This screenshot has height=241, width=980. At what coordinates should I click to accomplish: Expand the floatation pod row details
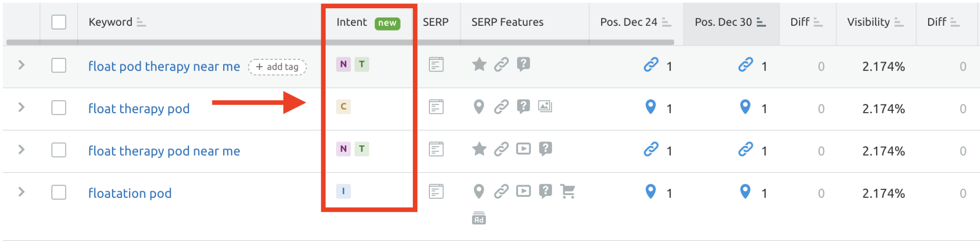[x=21, y=191]
